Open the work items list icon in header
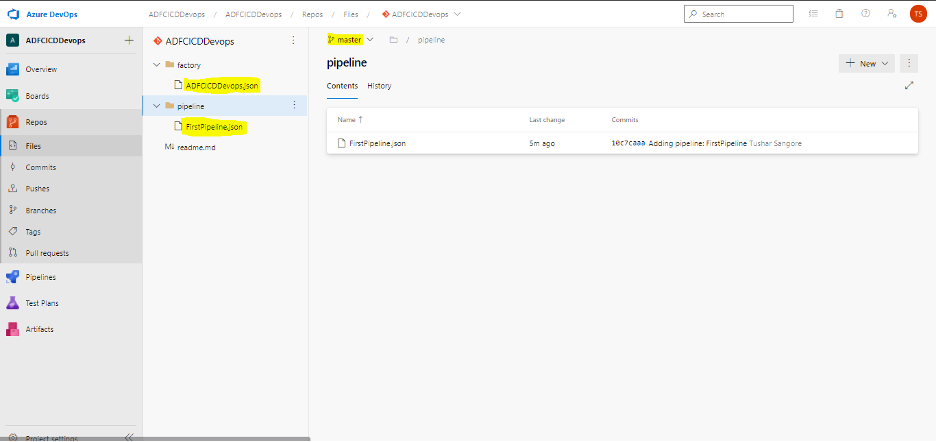 [x=813, y=14]
